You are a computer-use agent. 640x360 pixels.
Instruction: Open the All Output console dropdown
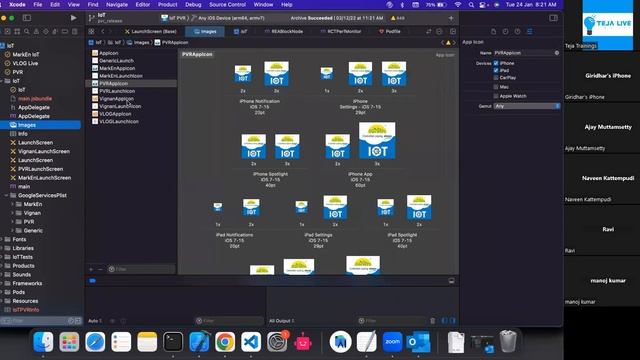click(x=282, y=321)
